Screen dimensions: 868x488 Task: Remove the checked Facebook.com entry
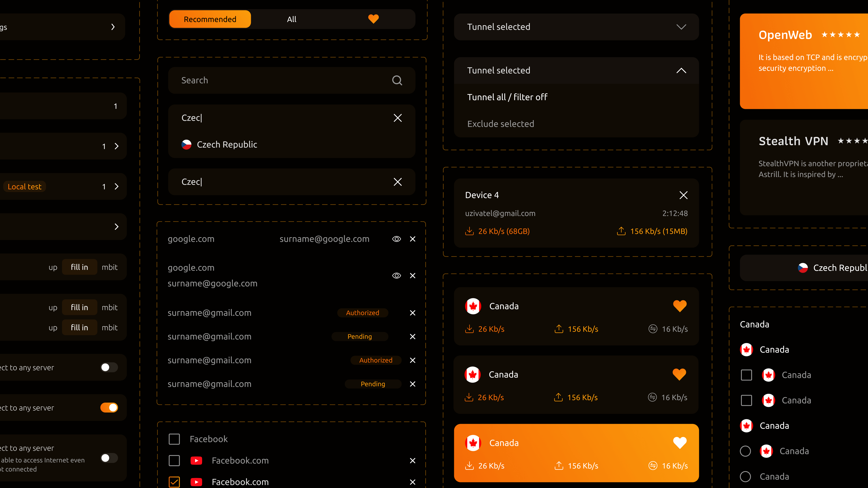pyautogui.click(x=413, y=482)
